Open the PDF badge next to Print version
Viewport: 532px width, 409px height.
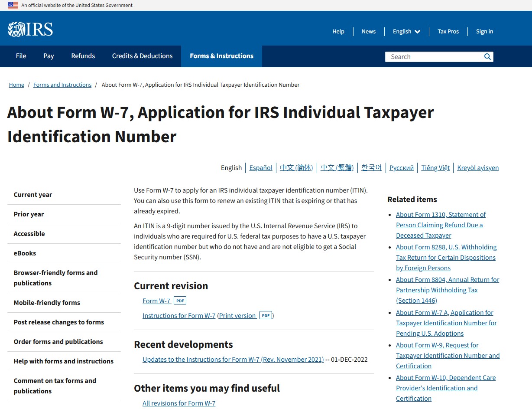click(x=266, y=315)
